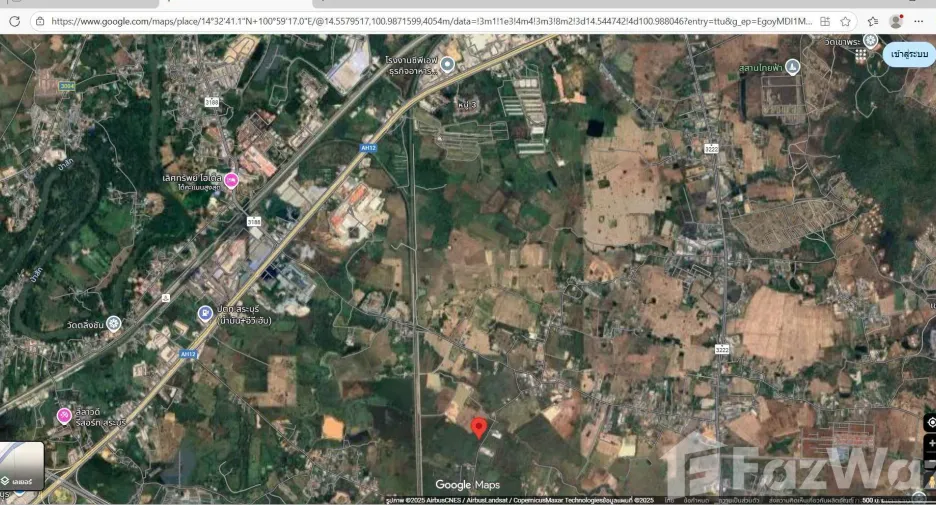Click the Google Maps logo link

point(467,485)
